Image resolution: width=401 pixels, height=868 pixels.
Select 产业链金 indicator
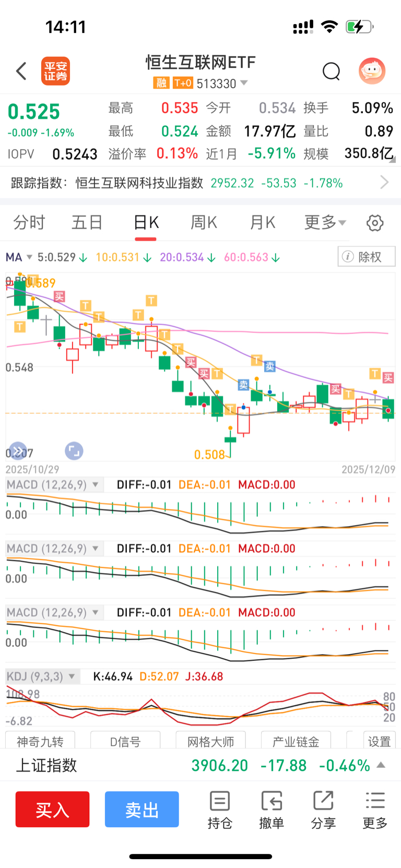tap(296, 741)
